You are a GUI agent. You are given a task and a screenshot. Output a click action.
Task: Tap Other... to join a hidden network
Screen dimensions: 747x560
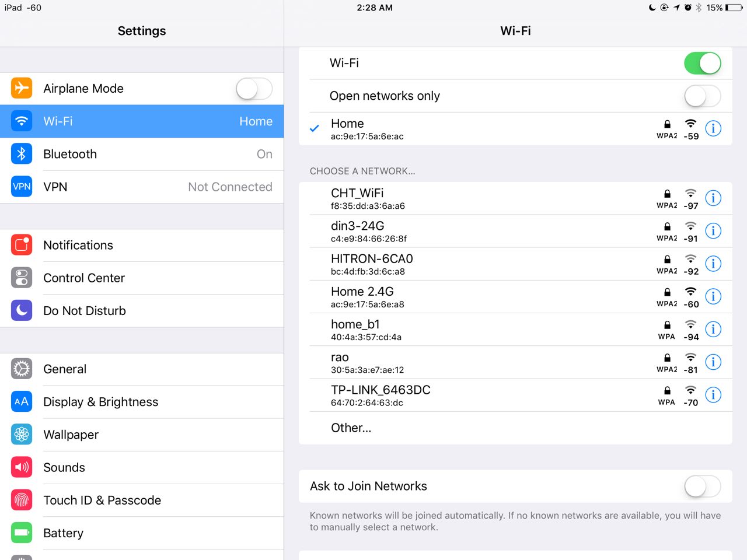point(515,428)
